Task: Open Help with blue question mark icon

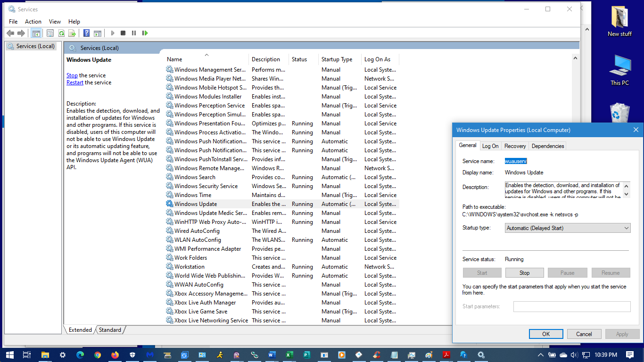Action: click(86, 33)
